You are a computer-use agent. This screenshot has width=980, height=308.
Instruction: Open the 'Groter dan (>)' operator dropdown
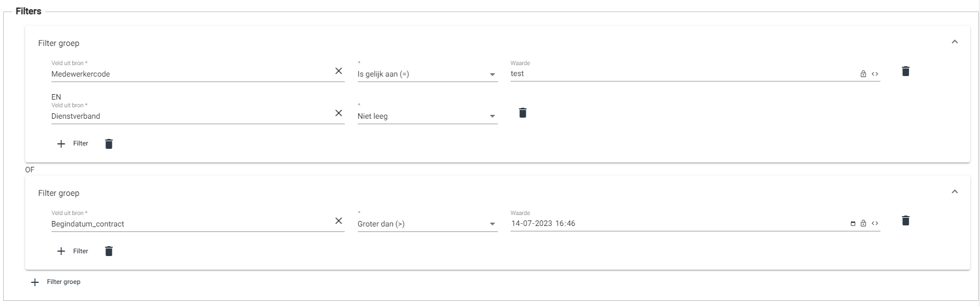pos(427,224)
